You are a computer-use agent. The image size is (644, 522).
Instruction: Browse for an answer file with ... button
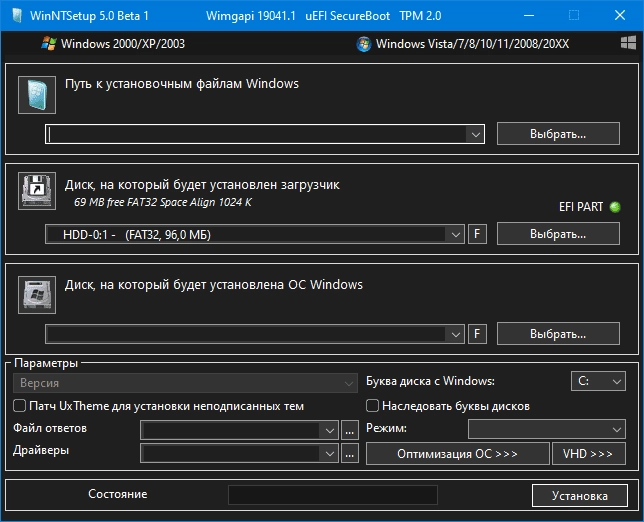click(350, 430)
